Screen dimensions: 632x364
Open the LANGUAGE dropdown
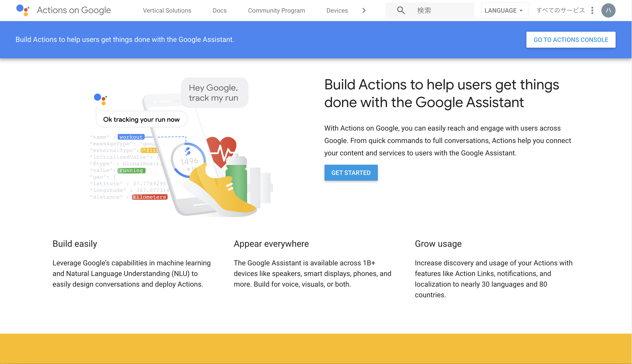[x=505, y=10]
